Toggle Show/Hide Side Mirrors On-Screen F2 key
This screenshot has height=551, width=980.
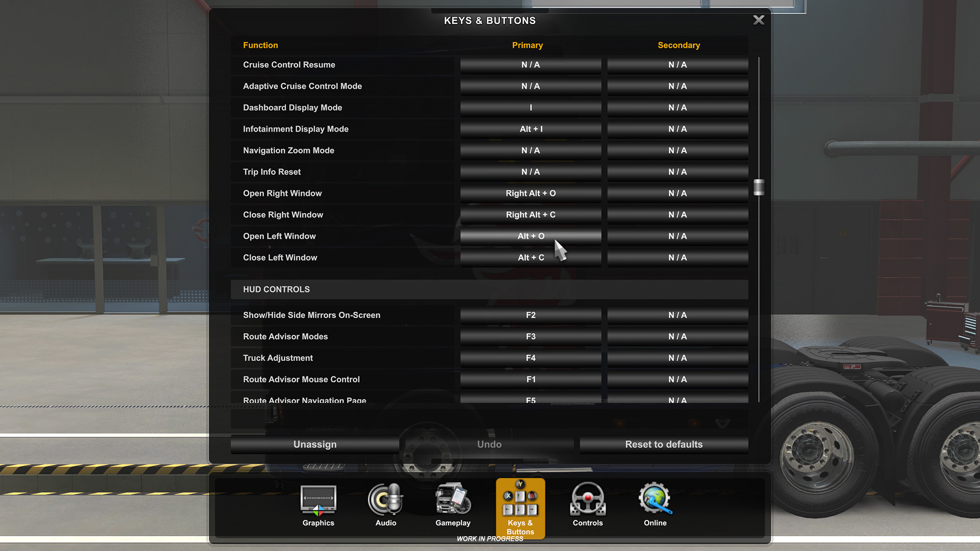coord(530,315)
